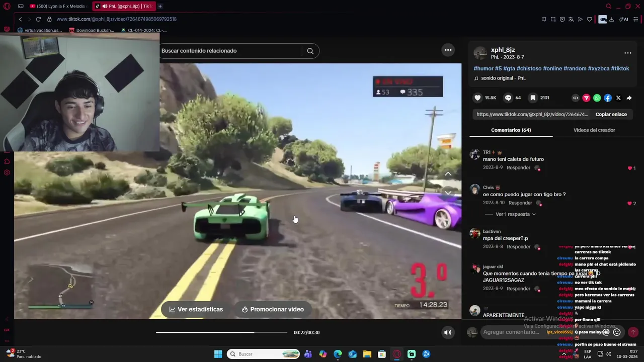Open Microsoft Edge from taskbar
Viewport: 644px width, 362px height.
point(338,354)
